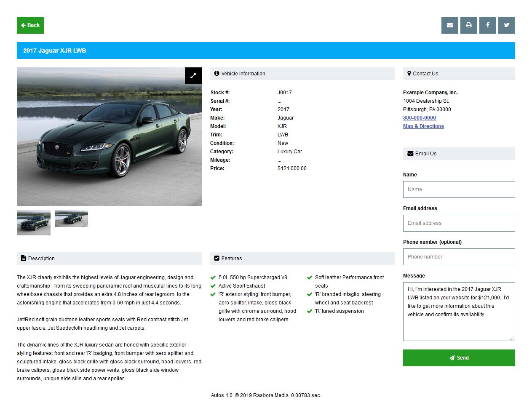Share listing via Facebook icon
Image resolution: width=532 pixels, height=400 pixels.
point(487,25)
